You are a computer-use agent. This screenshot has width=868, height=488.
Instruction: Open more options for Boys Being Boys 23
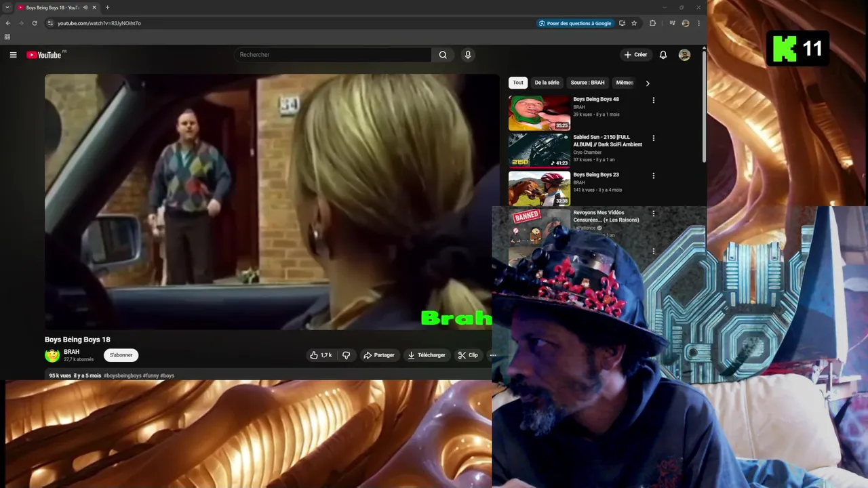(654, 176)
